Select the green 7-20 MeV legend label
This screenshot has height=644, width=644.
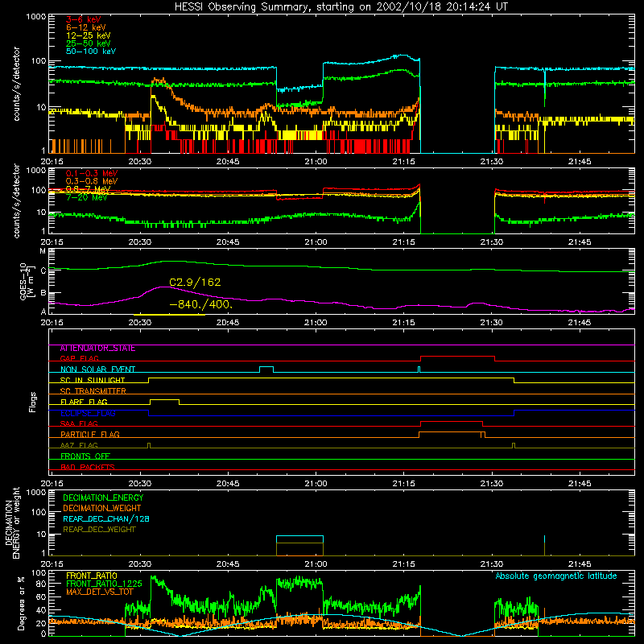click(x=87, y=197)
